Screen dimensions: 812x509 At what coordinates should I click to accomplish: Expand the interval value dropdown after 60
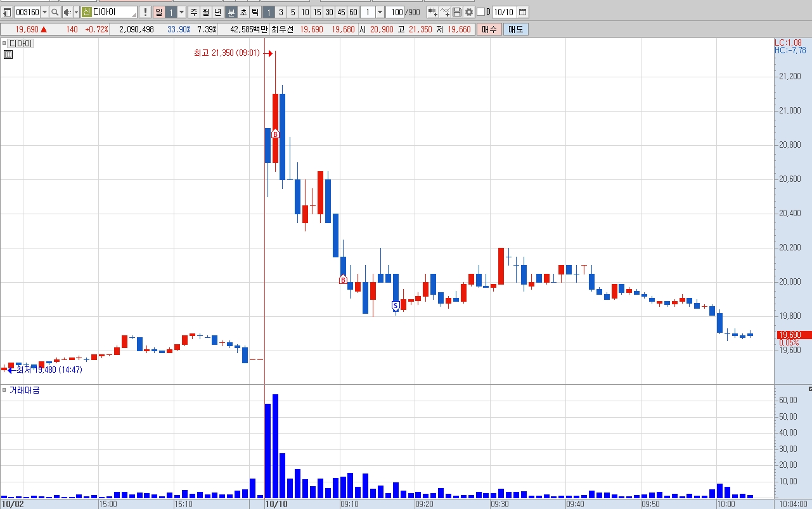click(380, 12)
